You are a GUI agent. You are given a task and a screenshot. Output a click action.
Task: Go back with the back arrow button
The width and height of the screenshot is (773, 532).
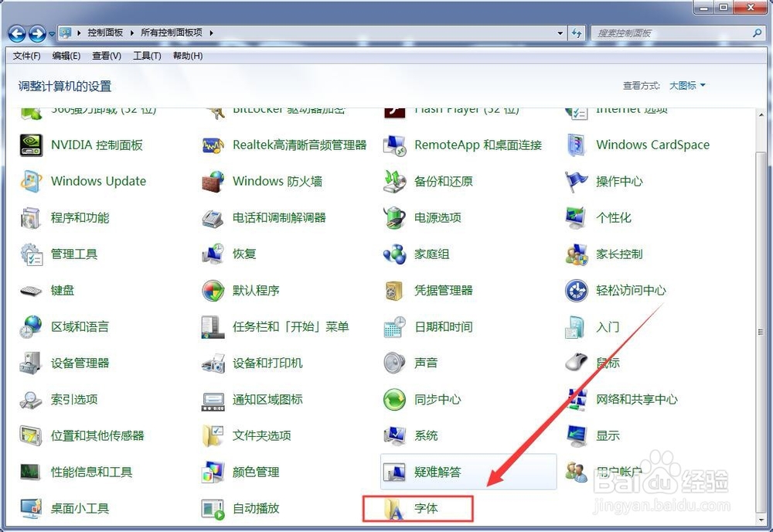[x=17, y=34]
